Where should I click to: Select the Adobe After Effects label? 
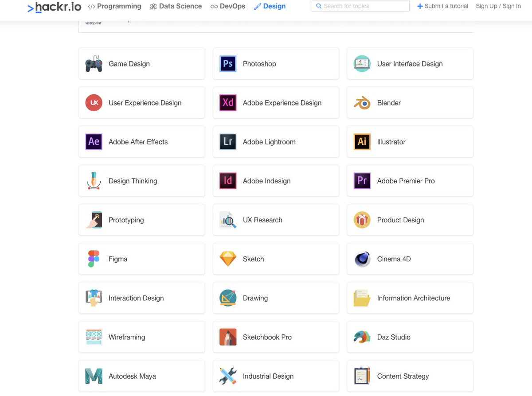click(138, 142)
